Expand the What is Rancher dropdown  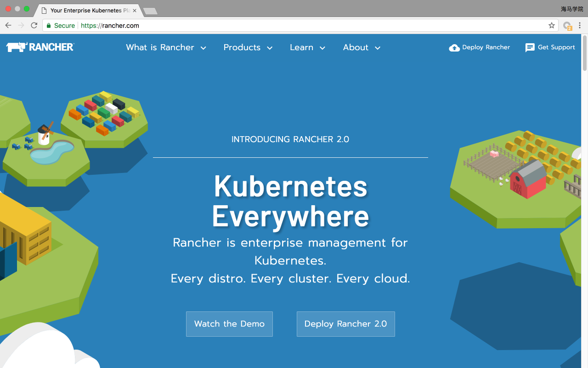(x=166, y=47)
